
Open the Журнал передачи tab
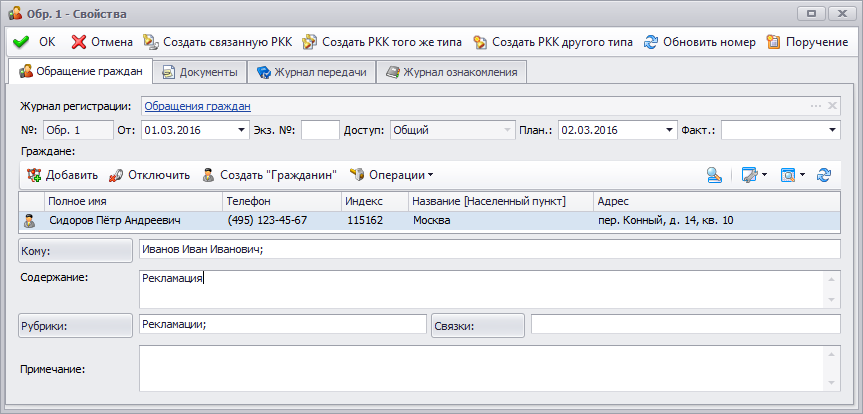[311, 72]
